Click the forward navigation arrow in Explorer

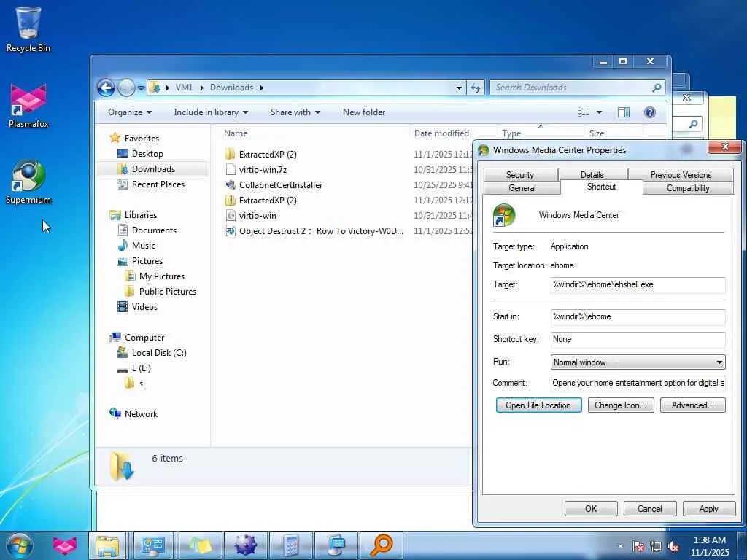tap(126, 87)
